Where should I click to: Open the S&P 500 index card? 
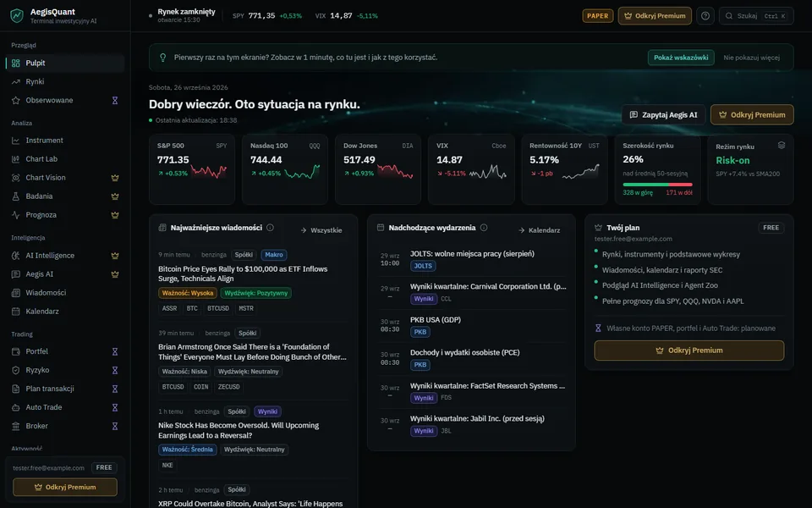(x=192, y=169)
